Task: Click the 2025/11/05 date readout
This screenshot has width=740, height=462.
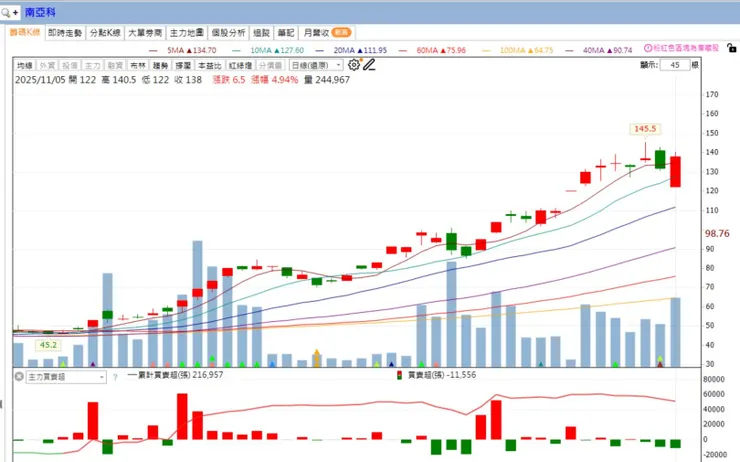Action: point(41,80)
